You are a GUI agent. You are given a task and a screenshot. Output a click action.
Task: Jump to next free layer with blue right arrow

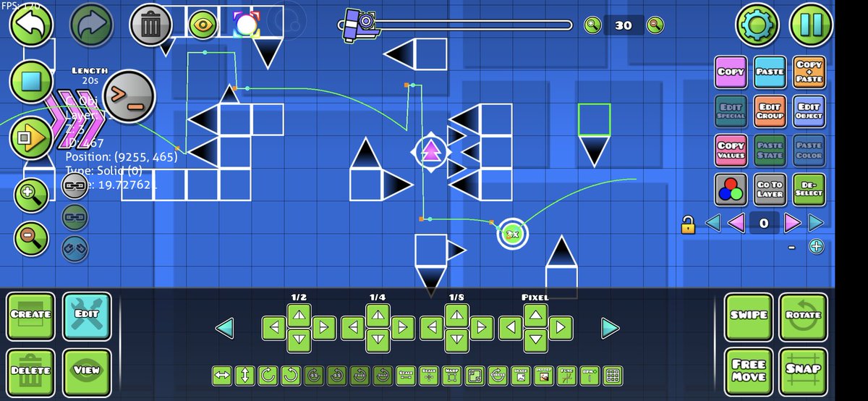(817, 223)
